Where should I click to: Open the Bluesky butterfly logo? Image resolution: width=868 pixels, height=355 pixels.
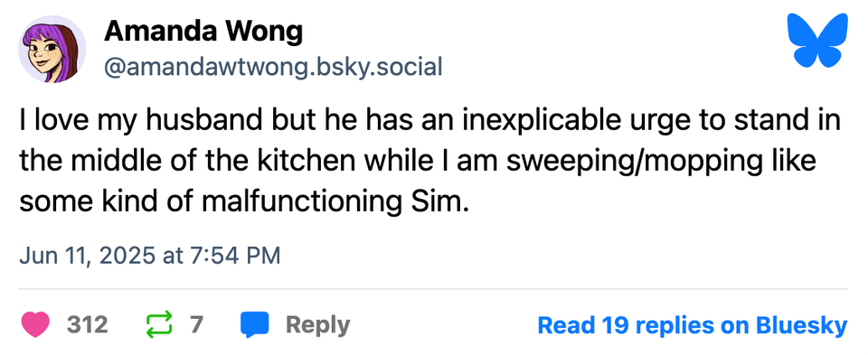point(817,41)
